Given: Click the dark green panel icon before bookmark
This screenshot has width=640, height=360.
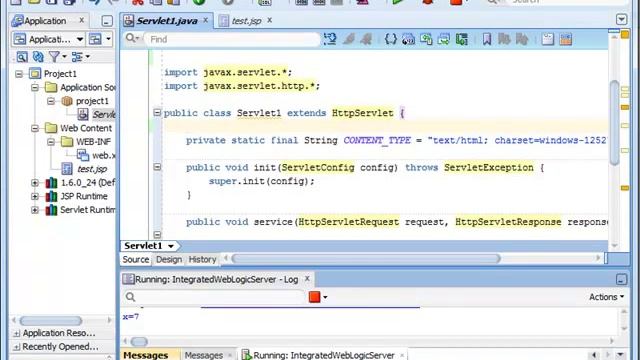Looking at the screenshot, I should (x=462, y=39).
